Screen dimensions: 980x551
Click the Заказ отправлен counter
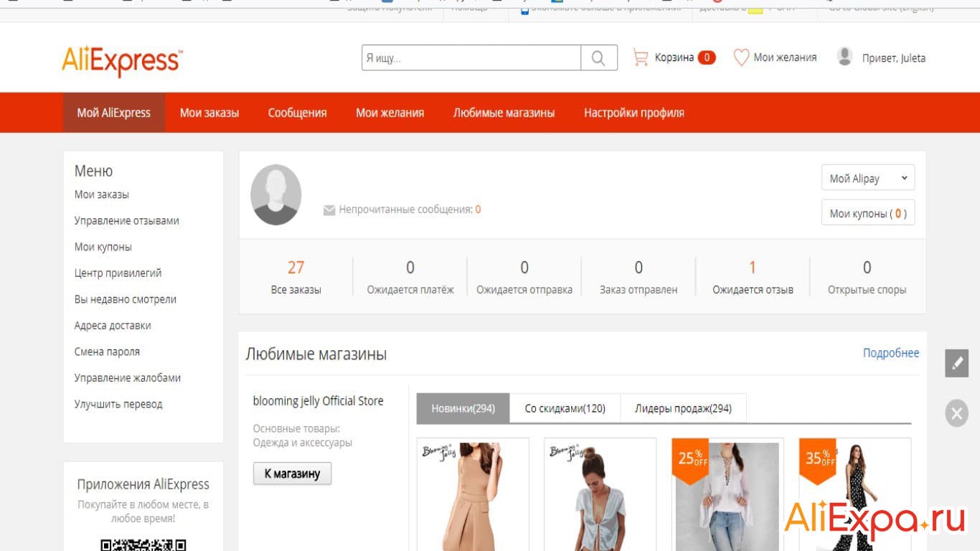tap(639, 277)
